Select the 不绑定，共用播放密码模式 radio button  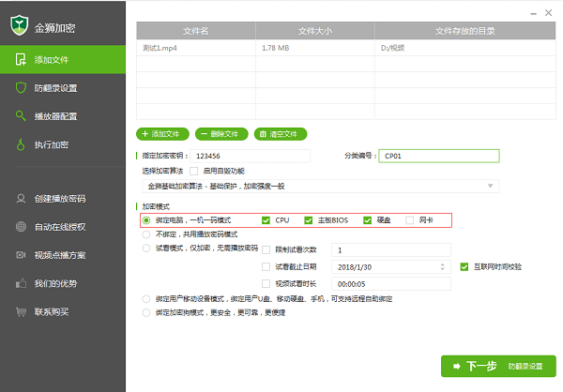(146, 234)
